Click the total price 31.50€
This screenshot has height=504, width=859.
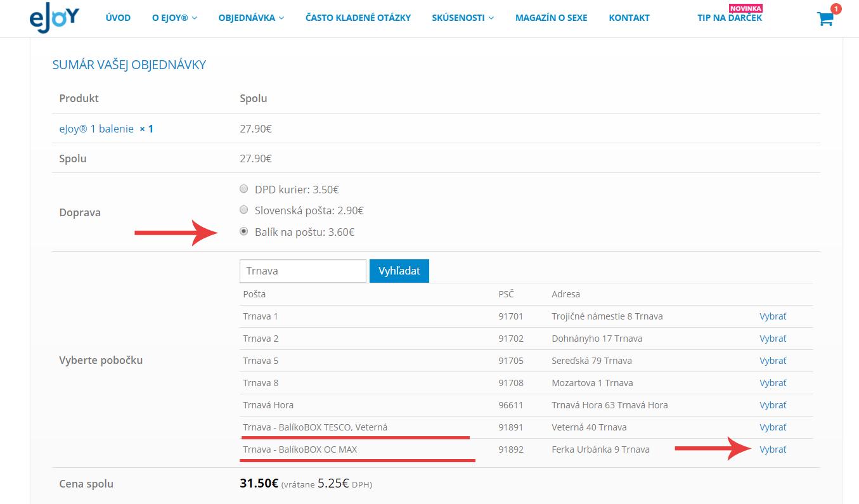point(259,483)
